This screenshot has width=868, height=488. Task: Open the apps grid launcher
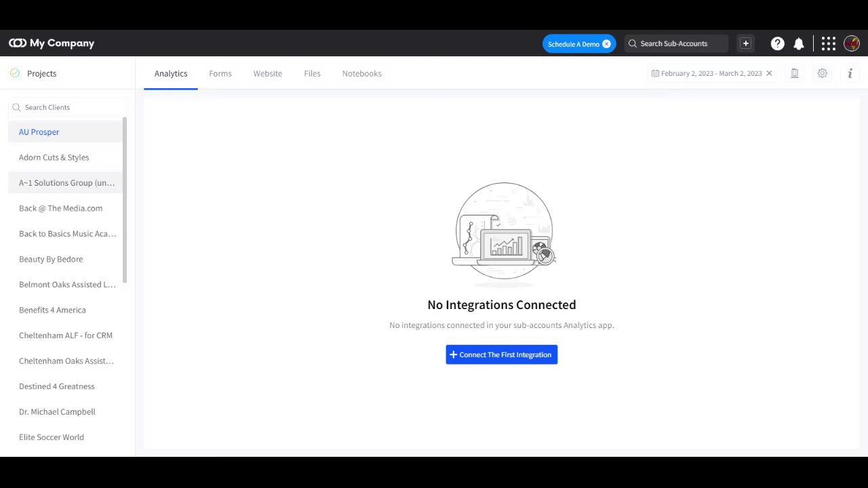coord(828,43)
